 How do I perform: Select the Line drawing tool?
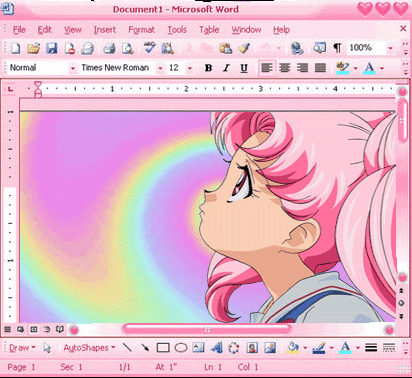[x=127, y=348]
